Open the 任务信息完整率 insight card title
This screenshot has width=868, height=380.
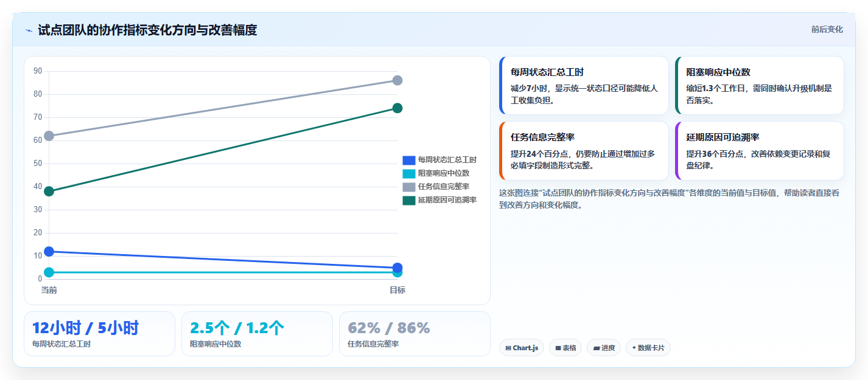542,137
